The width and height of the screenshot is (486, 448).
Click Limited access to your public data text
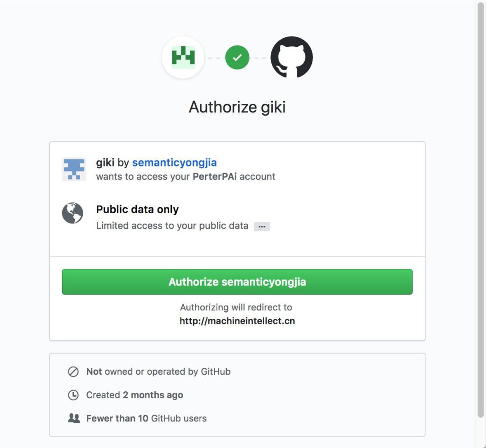172,226
